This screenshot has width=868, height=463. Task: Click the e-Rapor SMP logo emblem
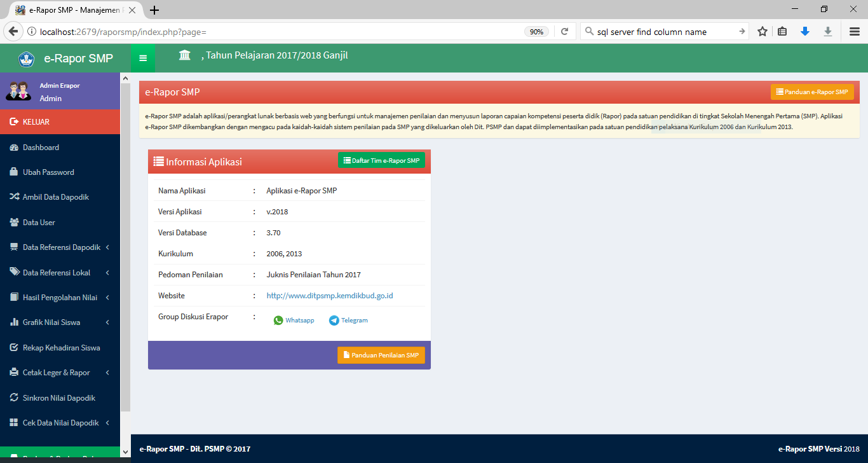point(27,59)
